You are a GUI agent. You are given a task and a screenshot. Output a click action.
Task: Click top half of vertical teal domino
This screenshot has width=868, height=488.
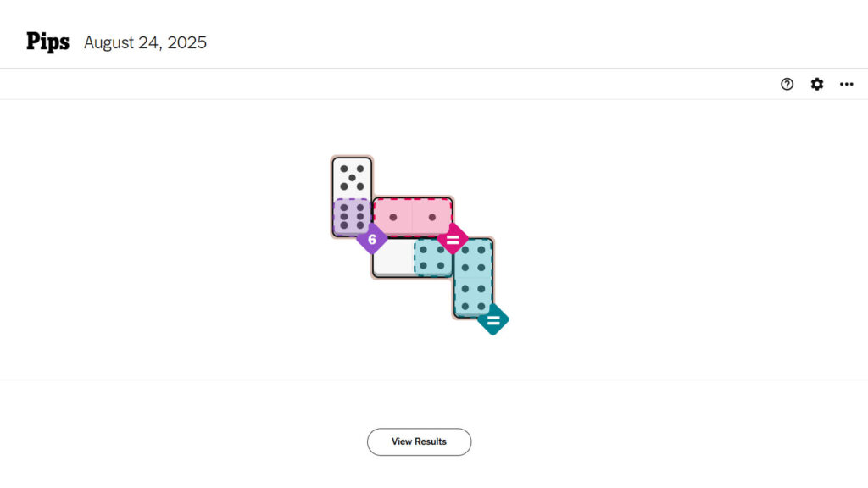(x=473, y=258)
